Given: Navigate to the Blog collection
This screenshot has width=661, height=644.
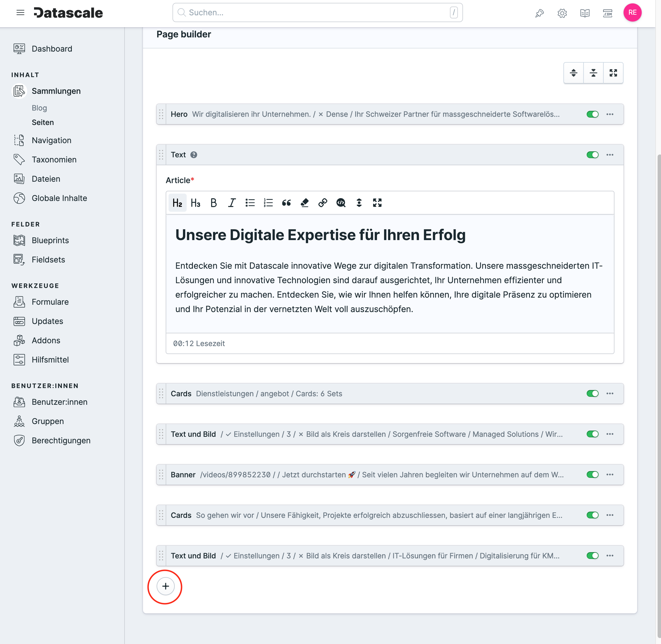Looking at the screenshot, I should 39,107.
